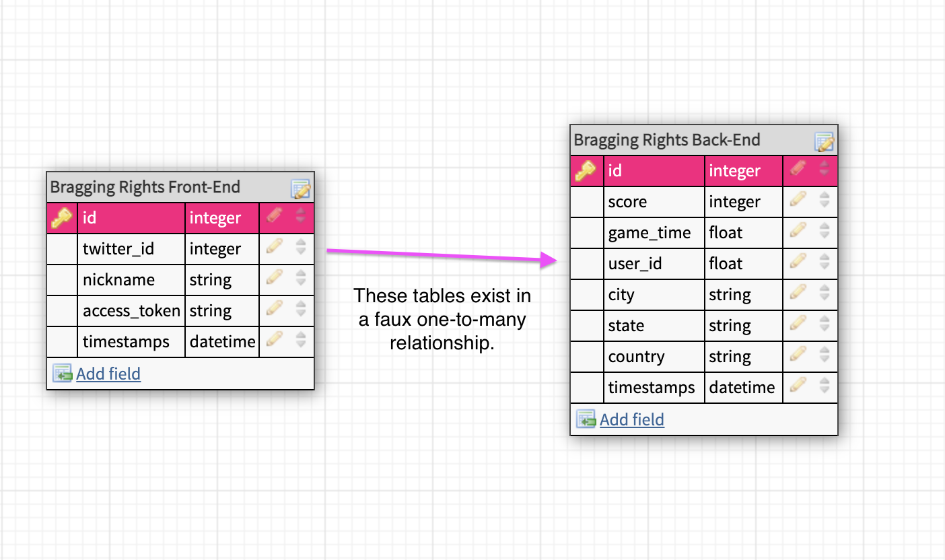Image resolution: width=945 pixels, height=560 pixels.
Task: Click reorder arrows for Back-End id row
Action: point(825,169)
